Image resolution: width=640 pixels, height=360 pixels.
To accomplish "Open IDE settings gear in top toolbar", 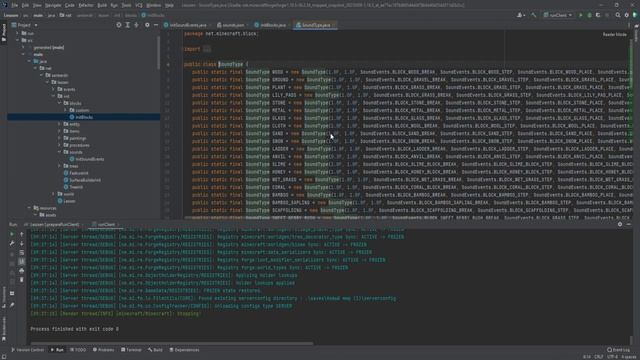I will click(x=627, y=15).
